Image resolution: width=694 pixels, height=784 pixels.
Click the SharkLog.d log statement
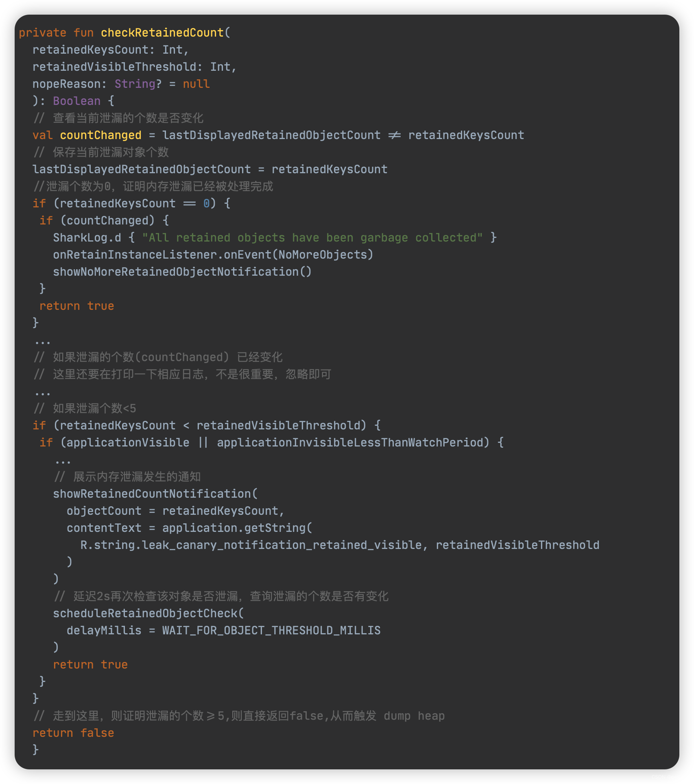click(275, 237)
